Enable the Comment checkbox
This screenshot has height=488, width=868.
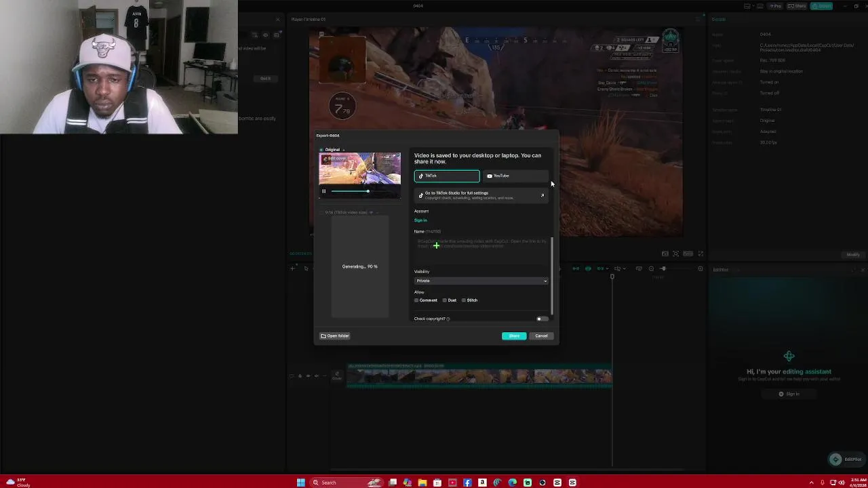tap(416, 300)
